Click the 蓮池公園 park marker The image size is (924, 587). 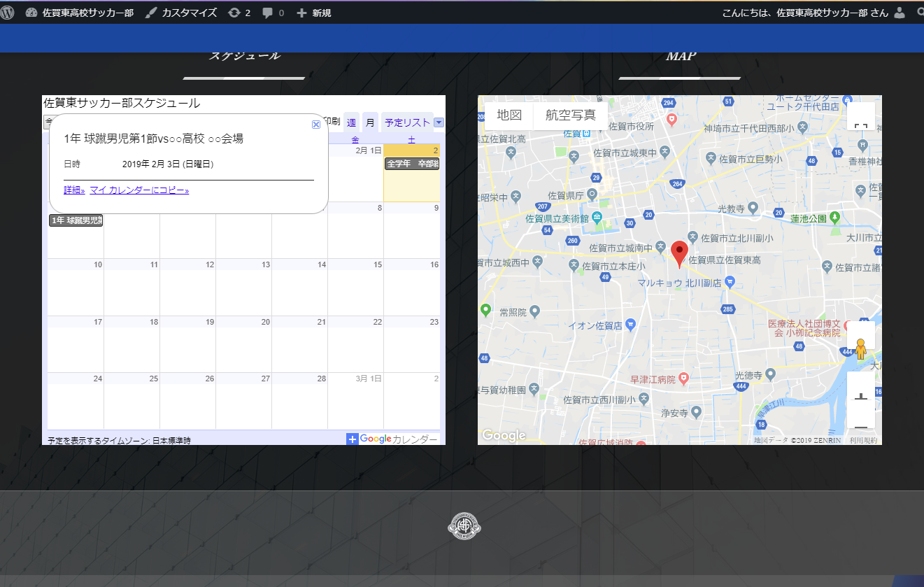coord(835,218)
